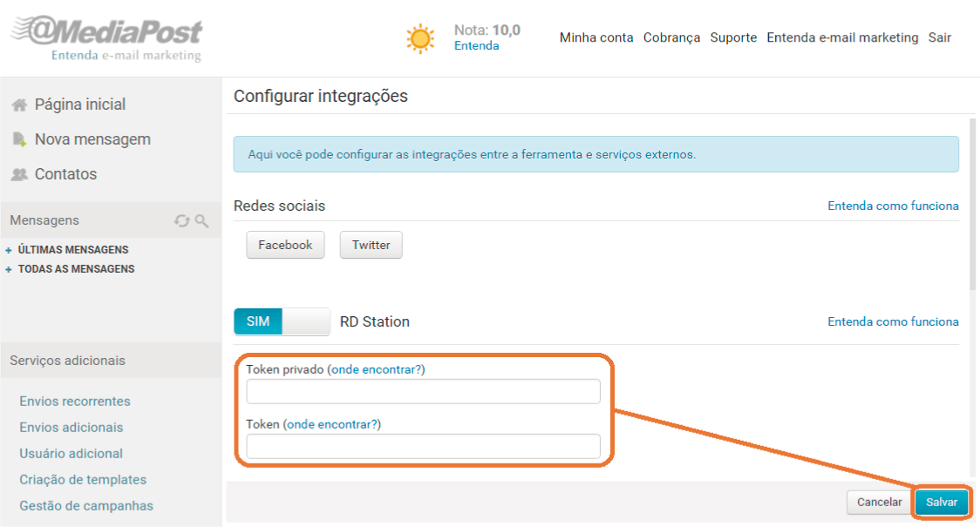980x527 pixels.
Task: Click the Facebook integration button
Action: pos(285,245)
